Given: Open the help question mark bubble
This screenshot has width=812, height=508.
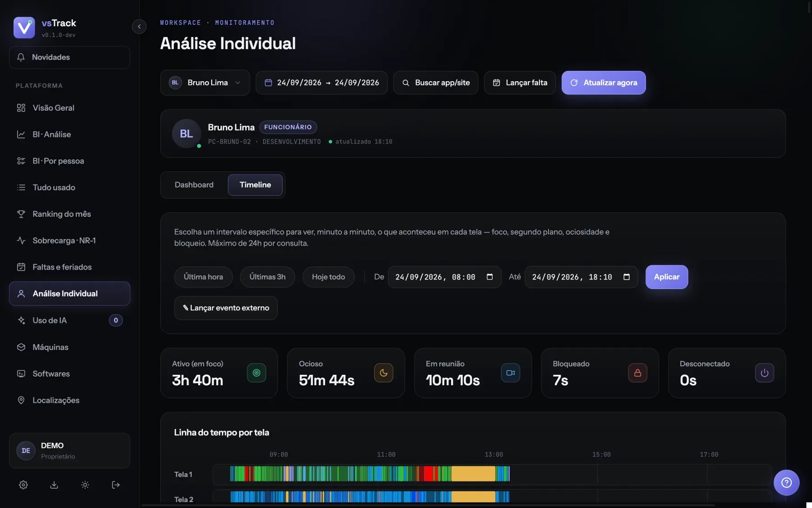Looking at the screenshot, I should coord(786,483).
